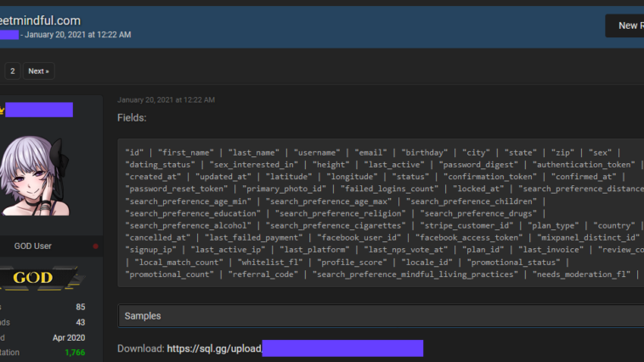
Task: Click the Fields: label text
Action: coord(132,117)
